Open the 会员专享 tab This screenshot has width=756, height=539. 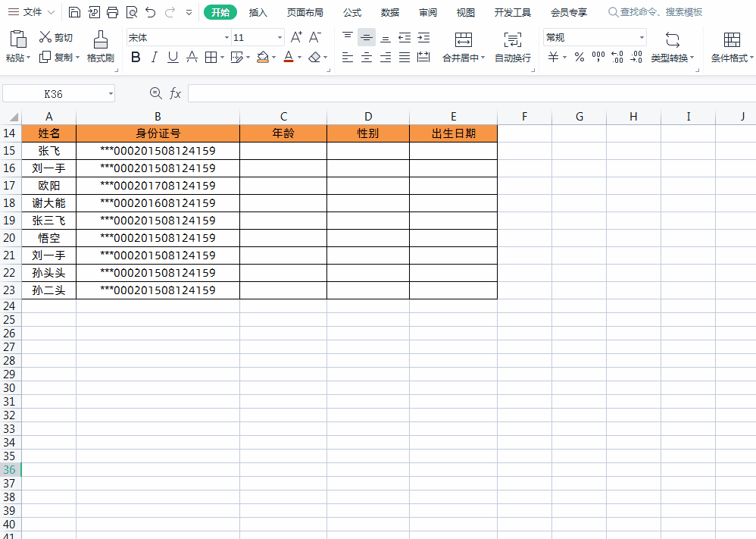tap(569, 13)
